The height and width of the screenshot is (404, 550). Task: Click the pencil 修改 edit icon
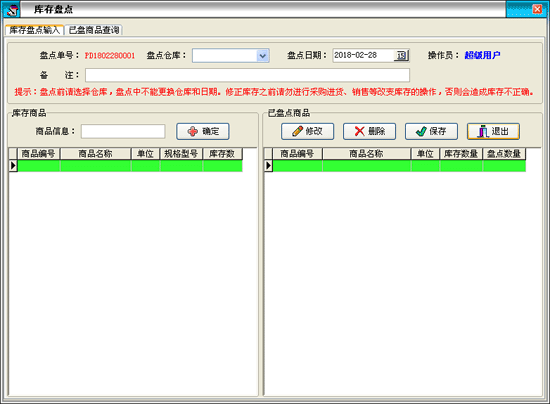(297, 132)
